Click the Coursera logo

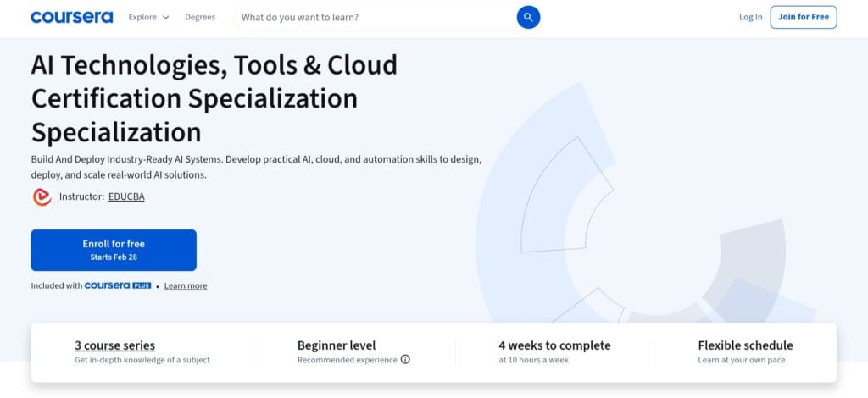coord(71,17)
